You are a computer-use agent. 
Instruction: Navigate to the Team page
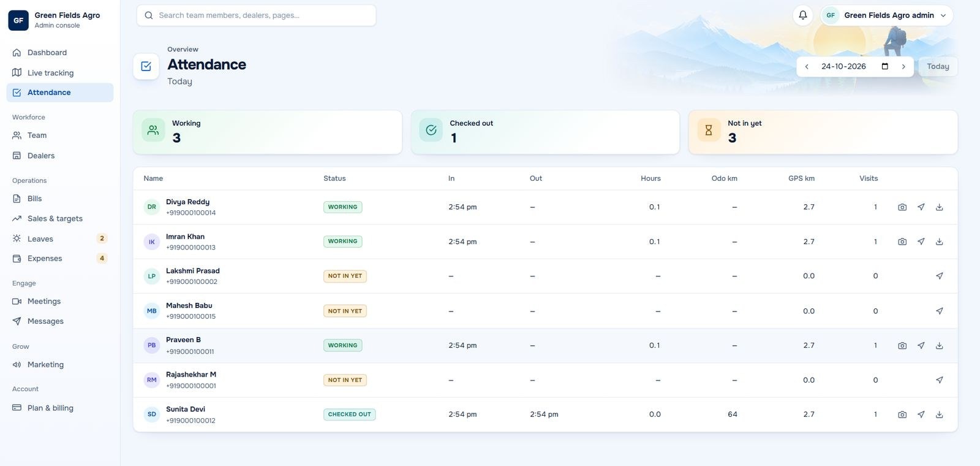[60, 136]
